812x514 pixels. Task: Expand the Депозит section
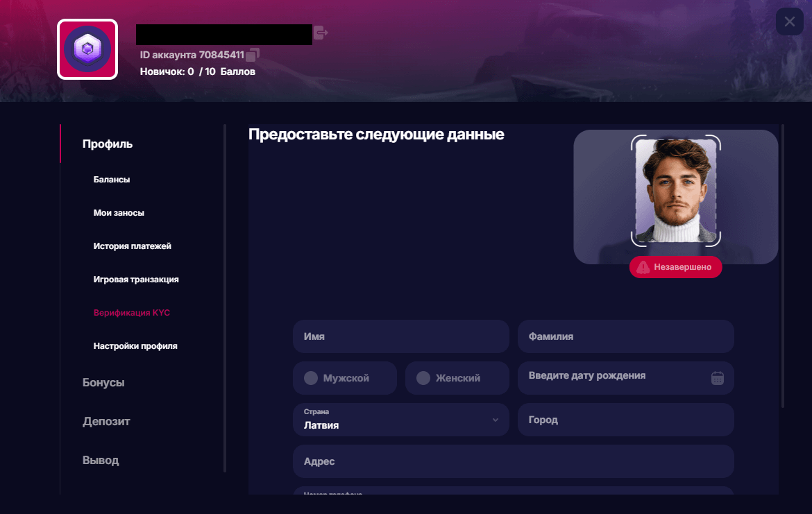pyautogui.click(x=106, y=422)
